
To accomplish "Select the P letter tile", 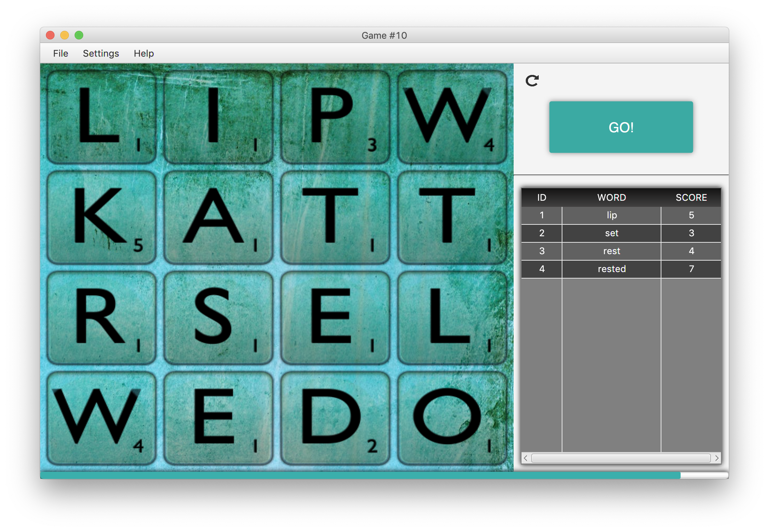I will [335, 117].
